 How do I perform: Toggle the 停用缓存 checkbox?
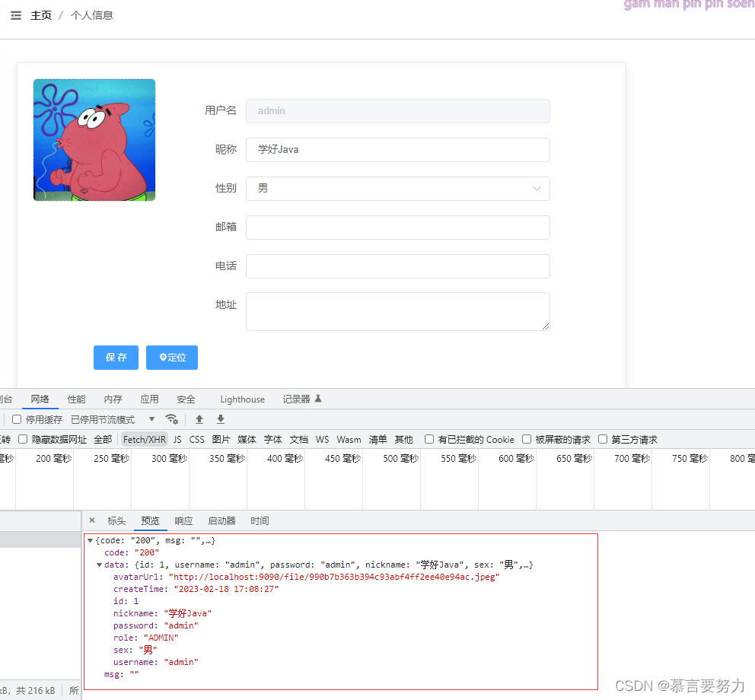pyautogui.click(x=17, y=419)
